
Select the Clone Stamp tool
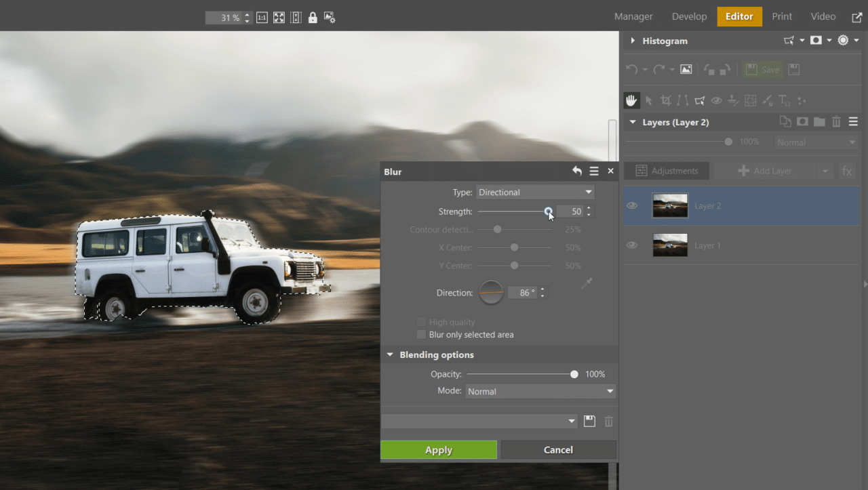[733, 100]
